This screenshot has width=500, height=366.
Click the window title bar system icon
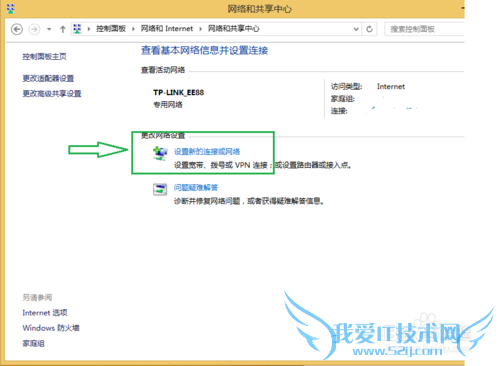11,8
